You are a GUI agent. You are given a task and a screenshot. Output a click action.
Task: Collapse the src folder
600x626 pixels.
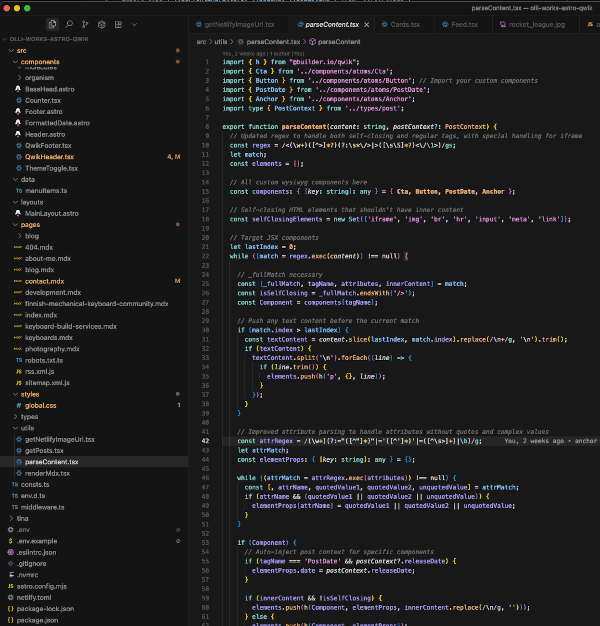(22, 51)
